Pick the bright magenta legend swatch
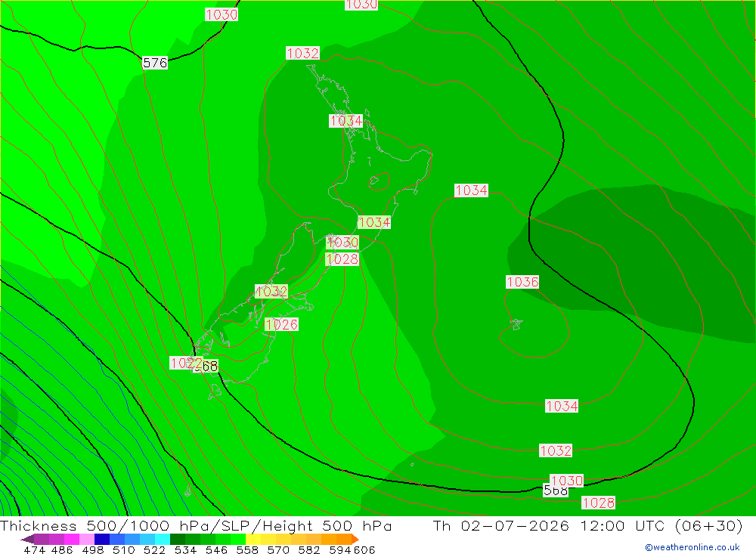756x554 pixels. pos(72,539)
